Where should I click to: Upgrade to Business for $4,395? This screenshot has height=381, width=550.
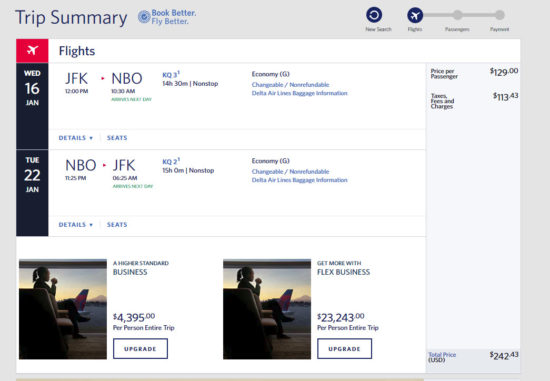[x=140, y=349]
